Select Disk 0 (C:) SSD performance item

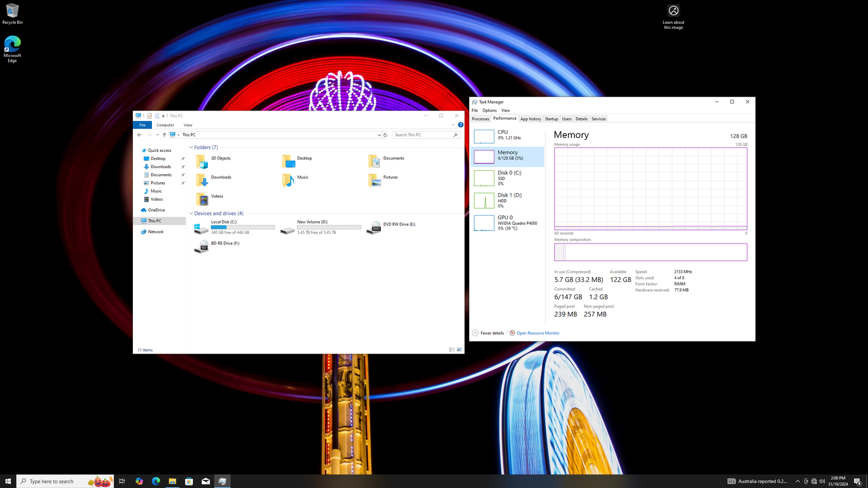pyautogui.click(x=507, y=178)
